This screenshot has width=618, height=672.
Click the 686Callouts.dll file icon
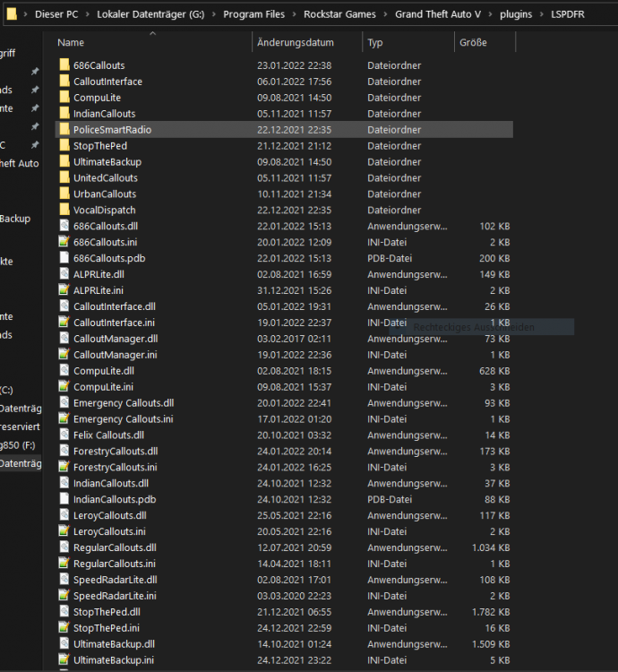point(64,226)
